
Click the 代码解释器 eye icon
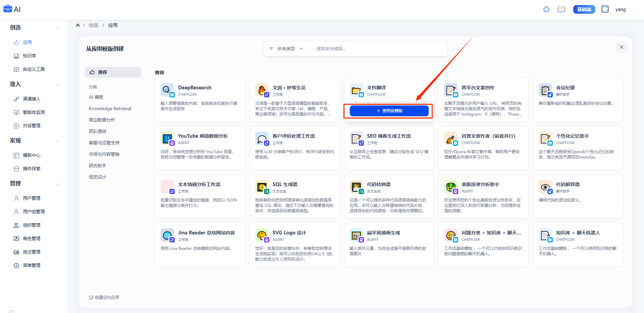point(545,187)
